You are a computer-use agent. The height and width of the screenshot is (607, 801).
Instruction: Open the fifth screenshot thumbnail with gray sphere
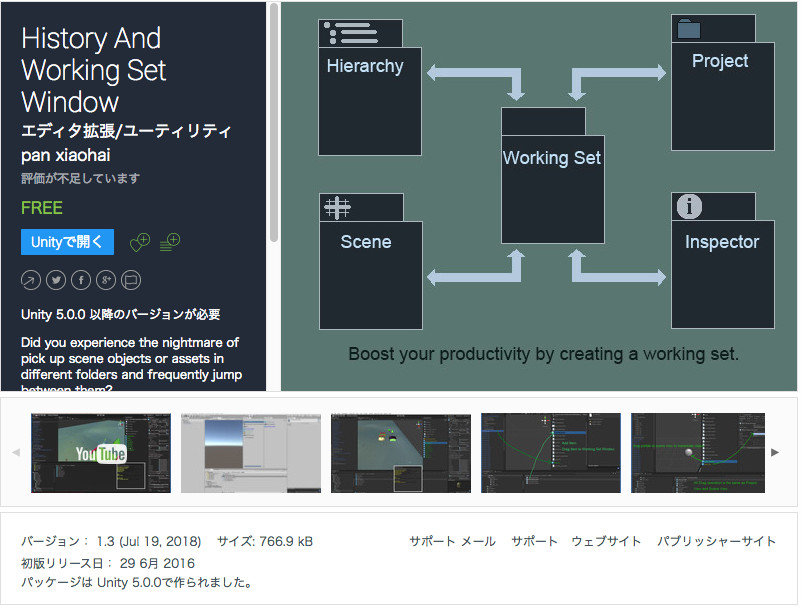tap(698, 453)
